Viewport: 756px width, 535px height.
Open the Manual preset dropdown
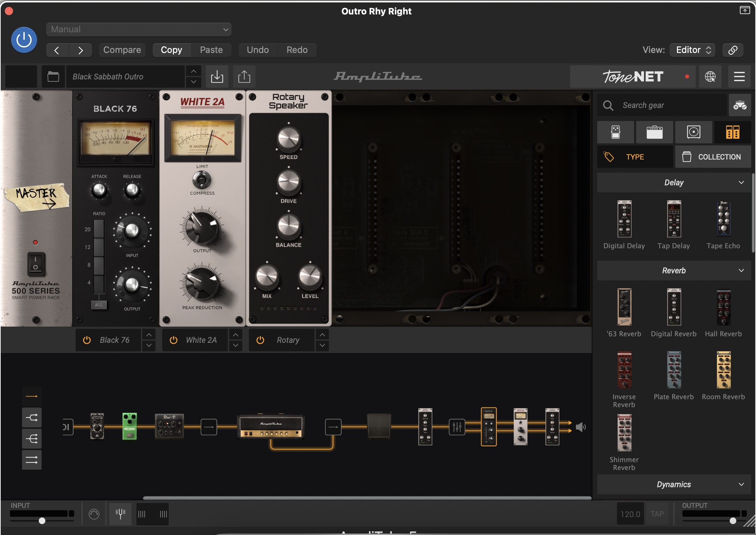(138, 30)
